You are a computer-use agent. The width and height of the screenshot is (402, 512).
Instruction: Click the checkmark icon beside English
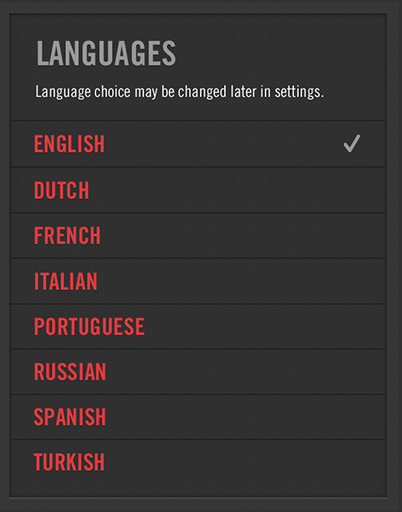pos(352,144)
